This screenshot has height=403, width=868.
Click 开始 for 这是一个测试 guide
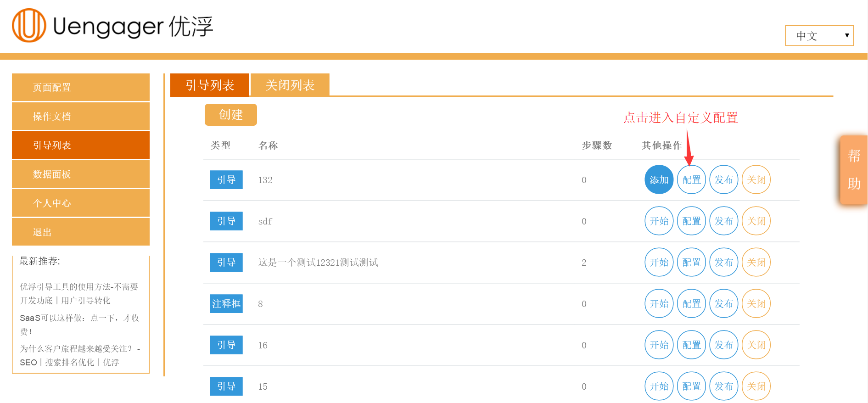point(659,262)
